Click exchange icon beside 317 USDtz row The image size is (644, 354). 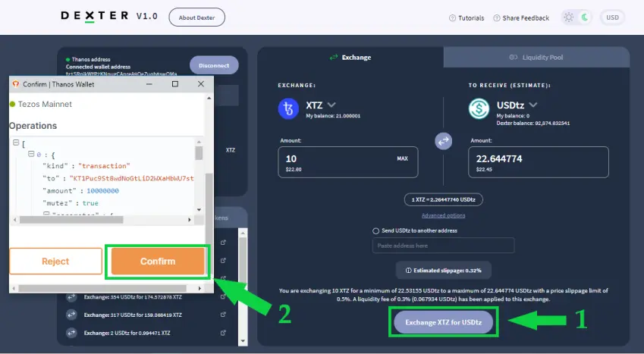[x=71, y=315]
